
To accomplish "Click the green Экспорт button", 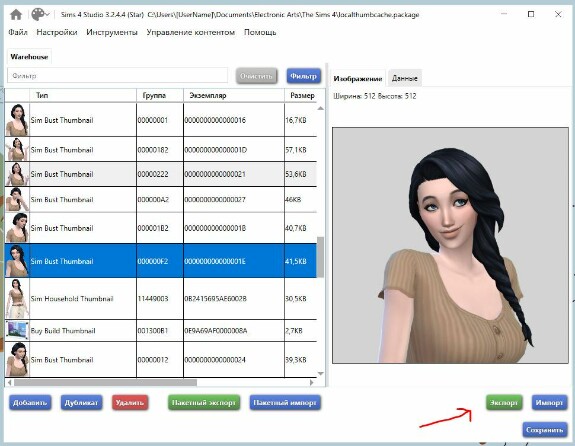I will tap(504, 402).
